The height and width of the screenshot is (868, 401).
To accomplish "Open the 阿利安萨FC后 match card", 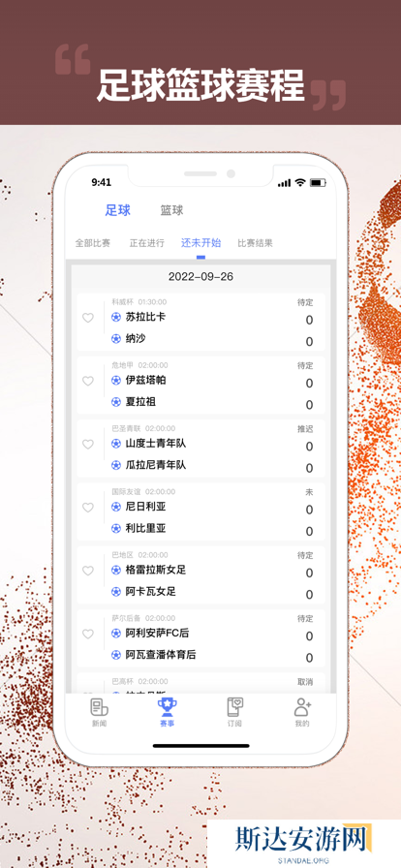I will click(x=200, y=638).
